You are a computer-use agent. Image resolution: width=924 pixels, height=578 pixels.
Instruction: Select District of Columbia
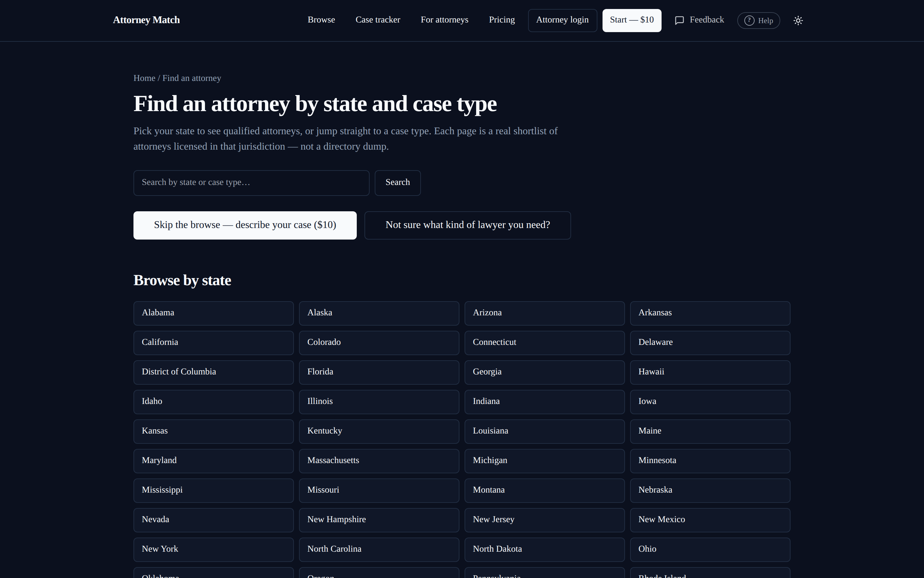213,372
